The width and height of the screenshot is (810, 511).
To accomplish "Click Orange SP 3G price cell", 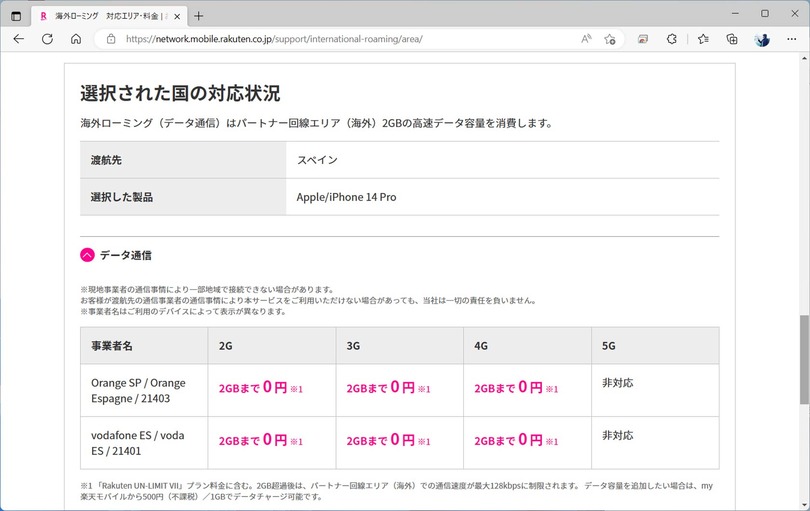I will pos(399,391).
